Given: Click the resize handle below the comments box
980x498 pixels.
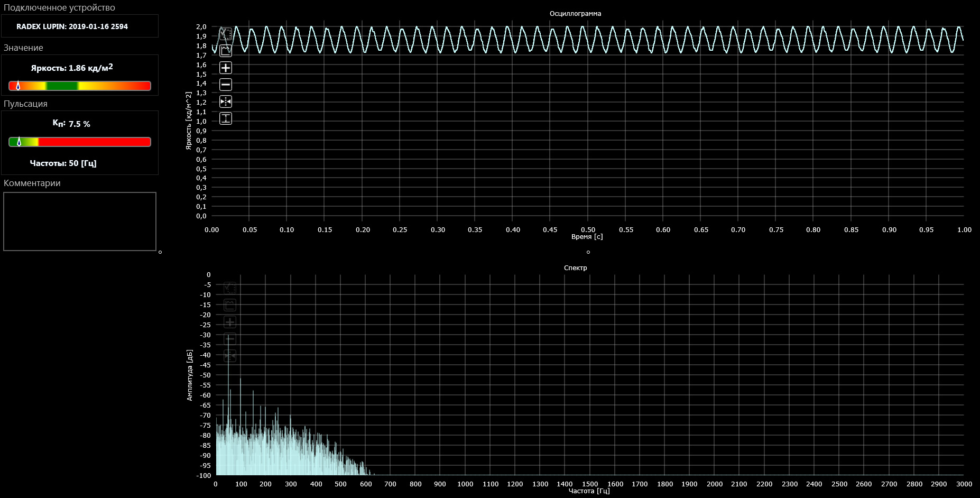Looking at the screenshot, I should (160, 252).
